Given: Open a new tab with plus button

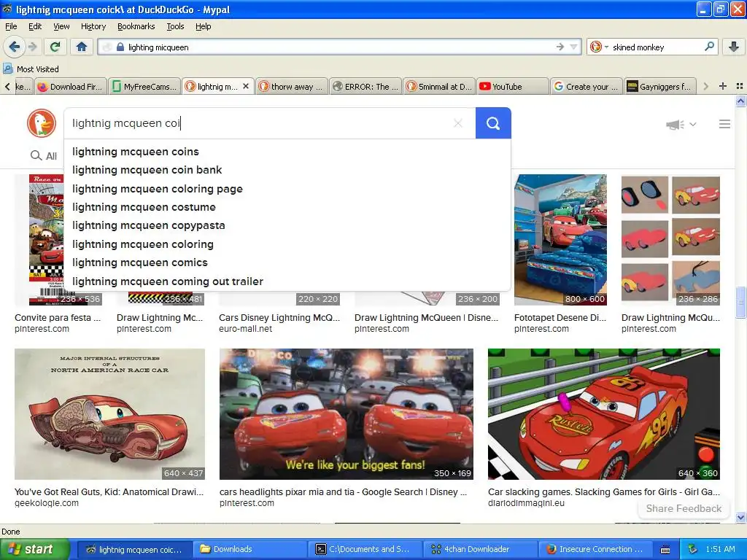Looking at the screenshot, I should (723, 86).
